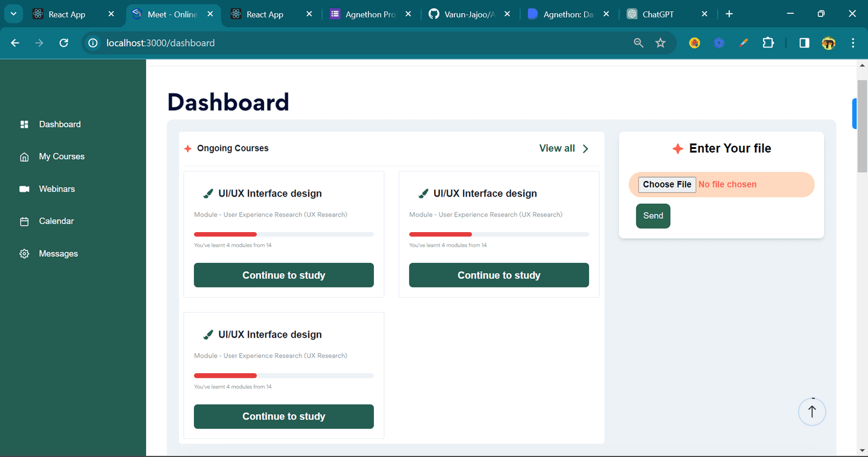
Task: Click the Ongoing Courses heading text
Action: click(233, 148)
